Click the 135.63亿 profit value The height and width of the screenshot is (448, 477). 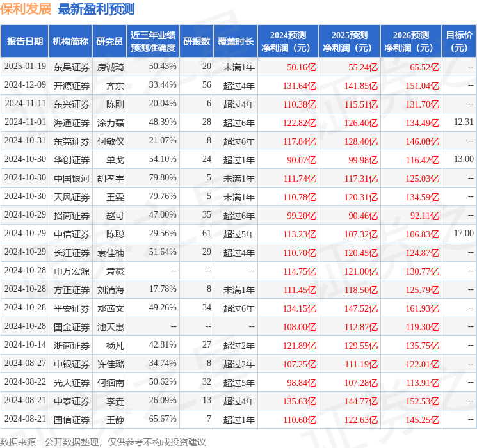(x=300, y=401)
